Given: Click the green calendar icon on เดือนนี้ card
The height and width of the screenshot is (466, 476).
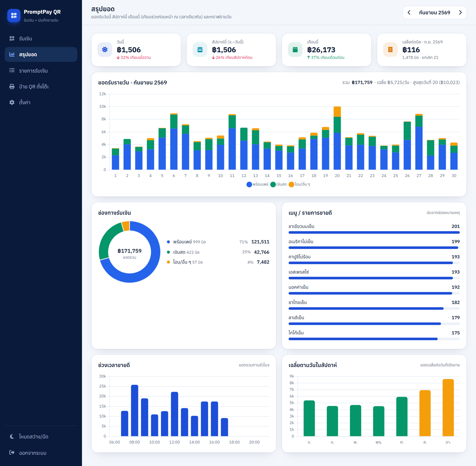Looking at the screenshot, I should pos(295,50).
